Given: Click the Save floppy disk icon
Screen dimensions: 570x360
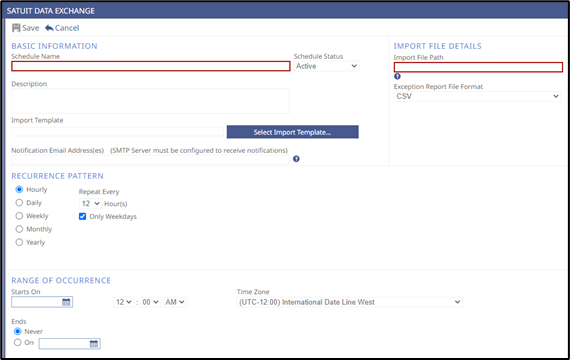Looking at the screenshot, I should pyautogui.click(x=16, y=28).
